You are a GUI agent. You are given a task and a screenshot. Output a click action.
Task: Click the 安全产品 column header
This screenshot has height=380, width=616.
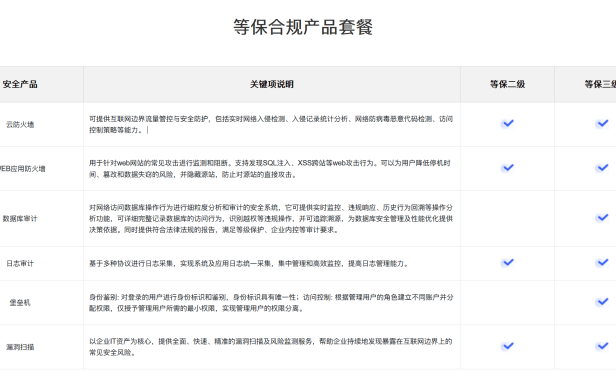(20, 84)
